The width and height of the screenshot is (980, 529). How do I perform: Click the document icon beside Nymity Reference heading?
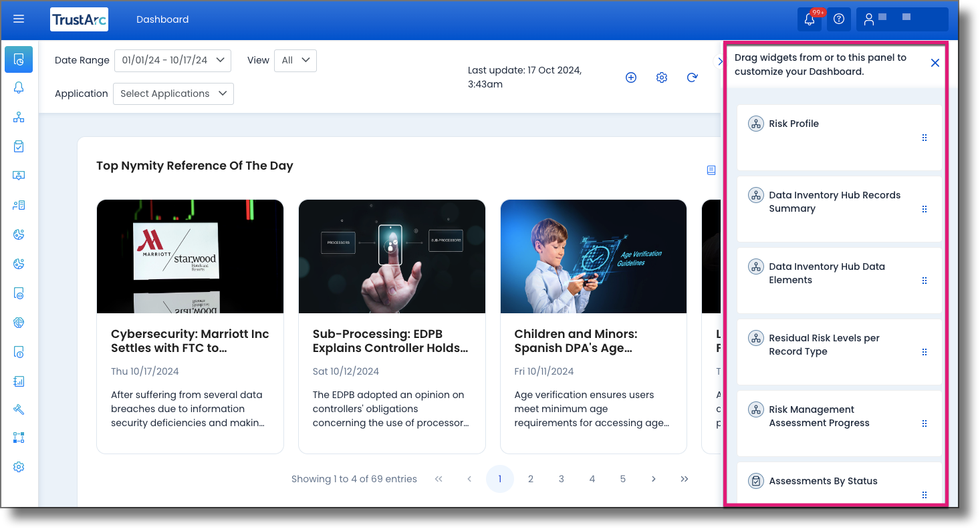pyautogui.click(x=711, y=170)
